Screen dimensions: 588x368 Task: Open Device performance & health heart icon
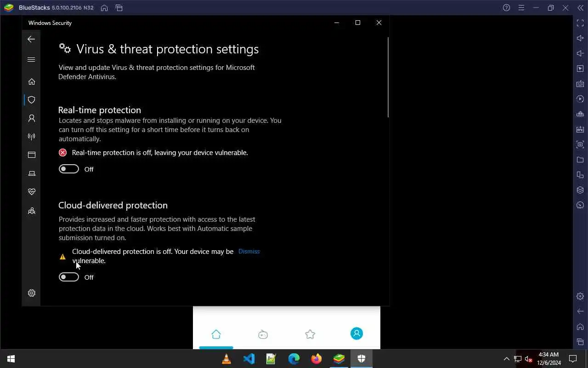coord(32,192)
